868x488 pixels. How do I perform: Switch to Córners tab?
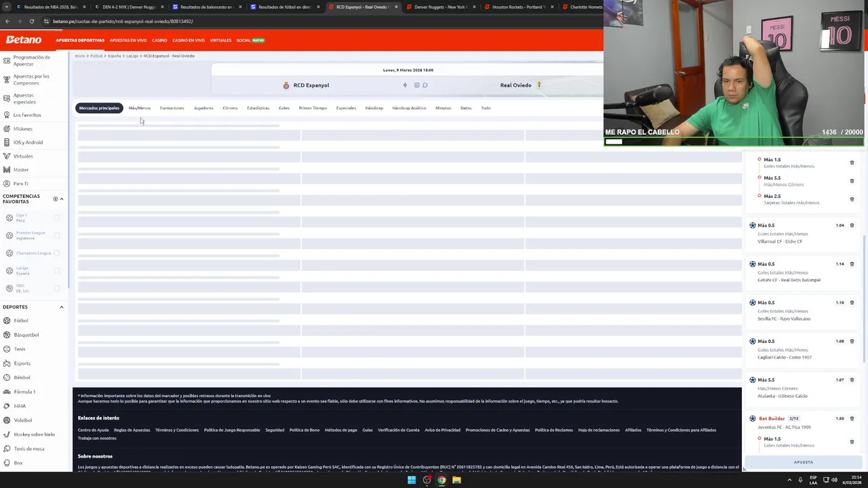click(x=230, y=108)
